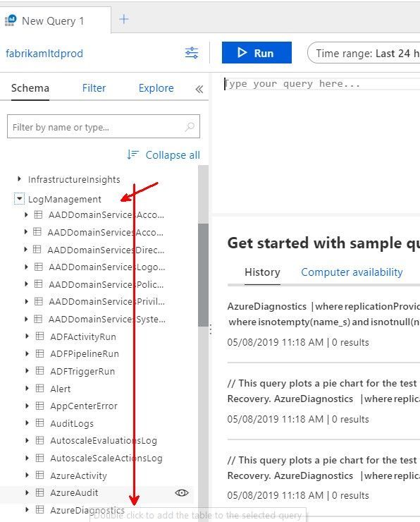This screenshot has height=522, width=420.
Task: Open the scope settings sliders icon
Action: coord(192,53)
